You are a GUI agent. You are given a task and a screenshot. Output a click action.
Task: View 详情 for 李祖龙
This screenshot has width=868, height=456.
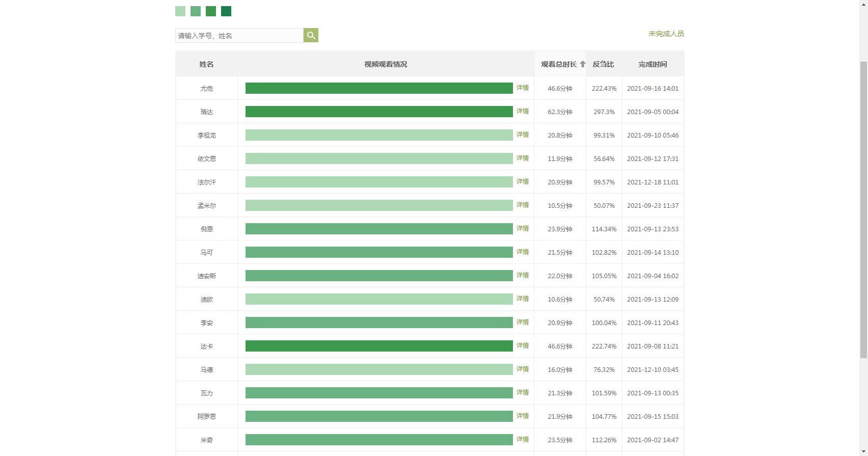coord(523,135)
